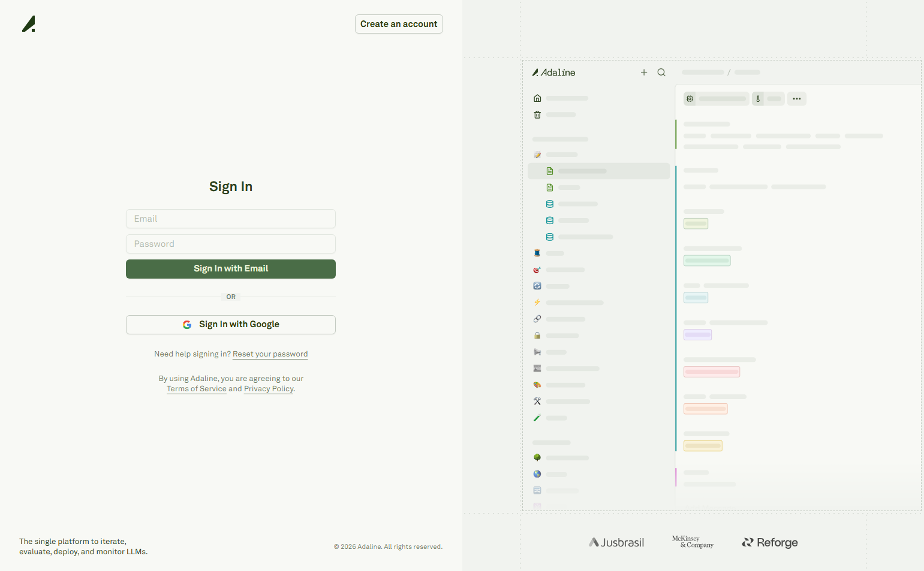
Task: Click the magnifier search icon in the preview
Action: (661, 72)
